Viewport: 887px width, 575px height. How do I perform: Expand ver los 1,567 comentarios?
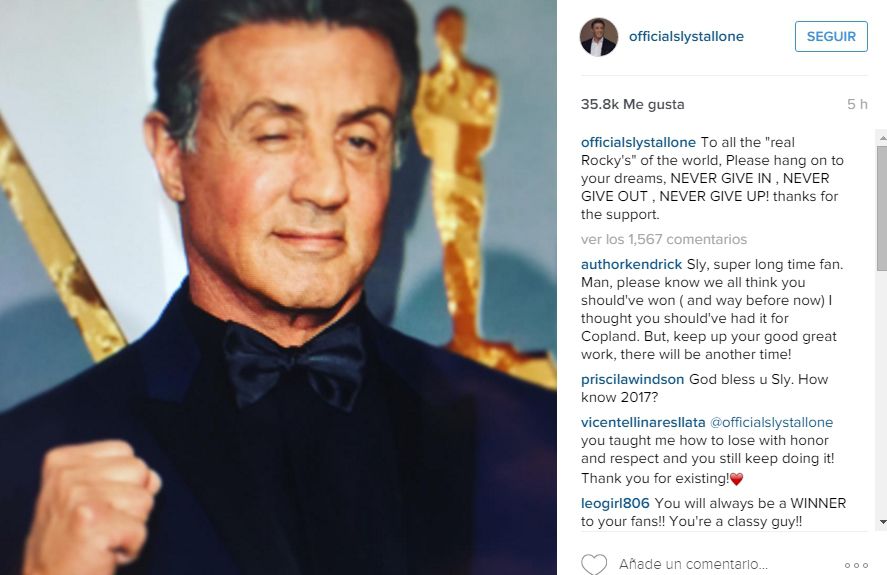664,239
